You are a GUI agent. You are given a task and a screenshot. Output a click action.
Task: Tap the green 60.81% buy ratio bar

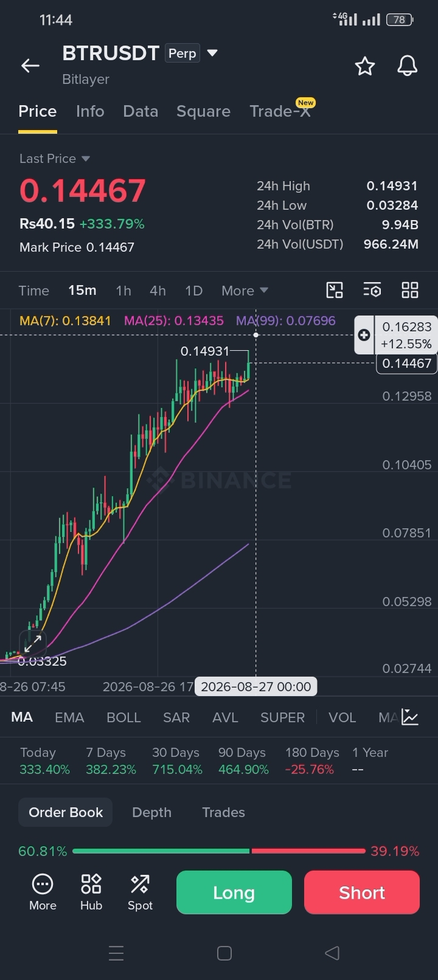click(161, 851)
